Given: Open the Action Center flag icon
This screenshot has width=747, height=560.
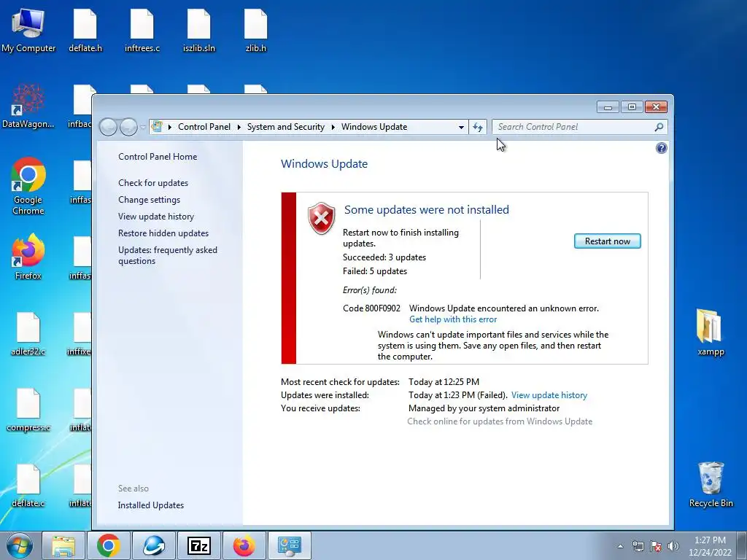Looking at the screenshot, I should click(x=656, y=546).
